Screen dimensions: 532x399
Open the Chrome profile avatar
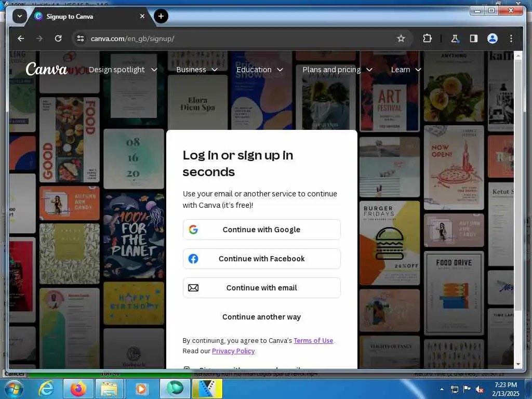[x=493, y=38]
